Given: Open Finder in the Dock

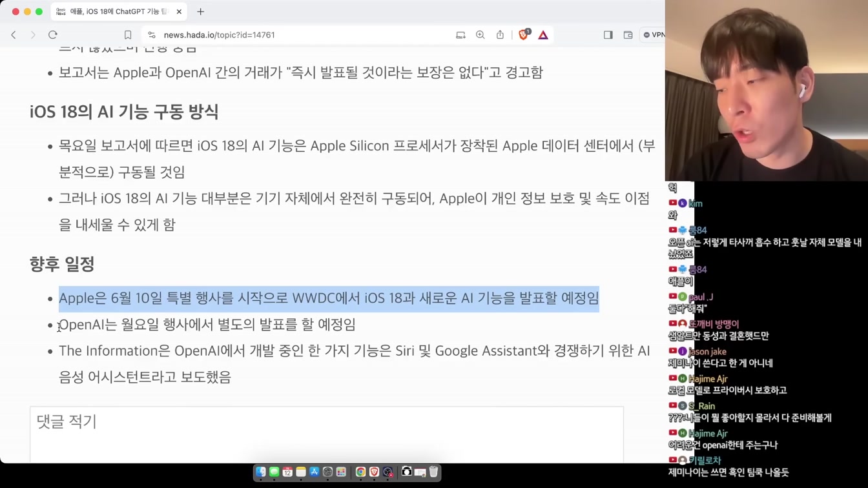Looking at the screenshot, I should (260, 473).
